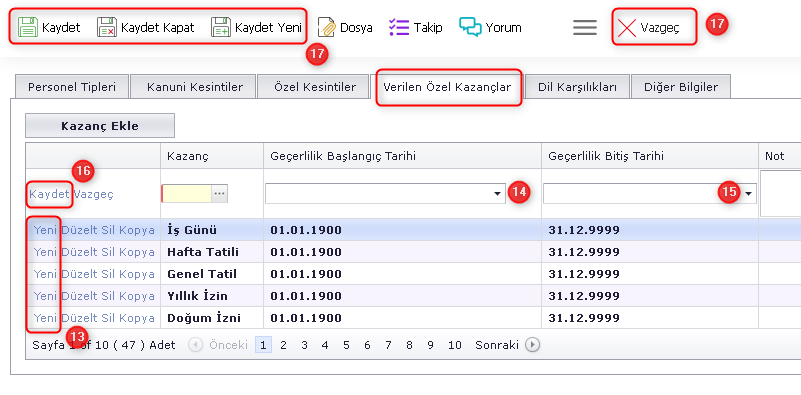Open the Dosya attachment icon
Screen dimensions: 801x395
click(326, 27)
